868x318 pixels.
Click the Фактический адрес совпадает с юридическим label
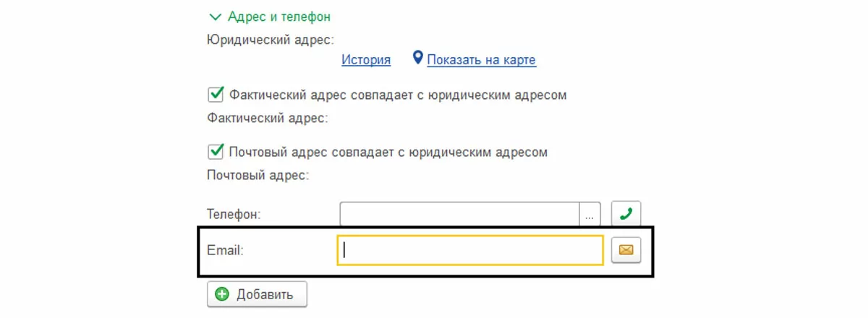(397, 95)
